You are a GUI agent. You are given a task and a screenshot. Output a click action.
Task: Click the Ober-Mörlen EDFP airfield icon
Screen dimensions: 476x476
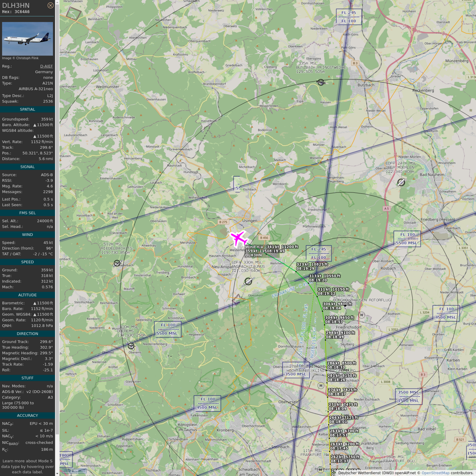click(x=401, y=182)
